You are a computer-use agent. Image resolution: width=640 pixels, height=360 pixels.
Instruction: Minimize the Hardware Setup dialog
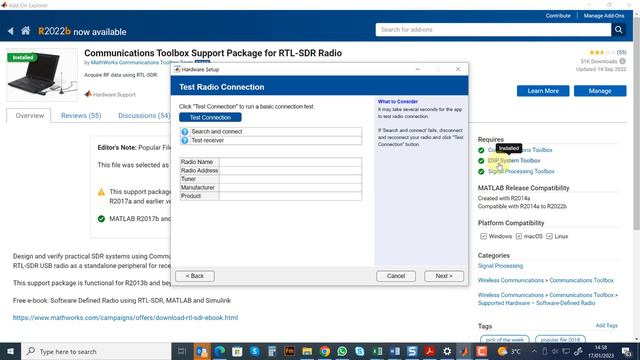pos(418,69)
